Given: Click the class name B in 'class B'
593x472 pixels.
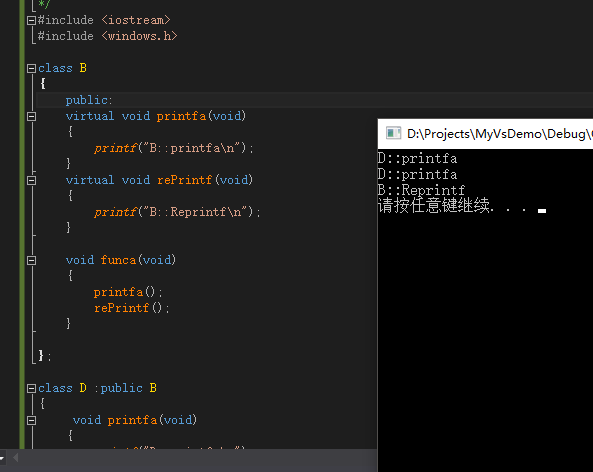Looking at the screenshot, I should click(83, 68).
